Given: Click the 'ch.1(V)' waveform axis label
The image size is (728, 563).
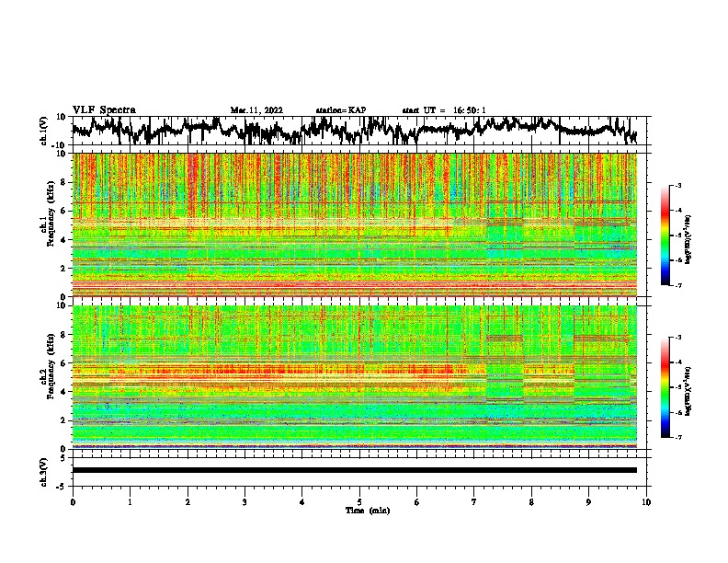Looking at the screenshot, I should coord(44,131).
